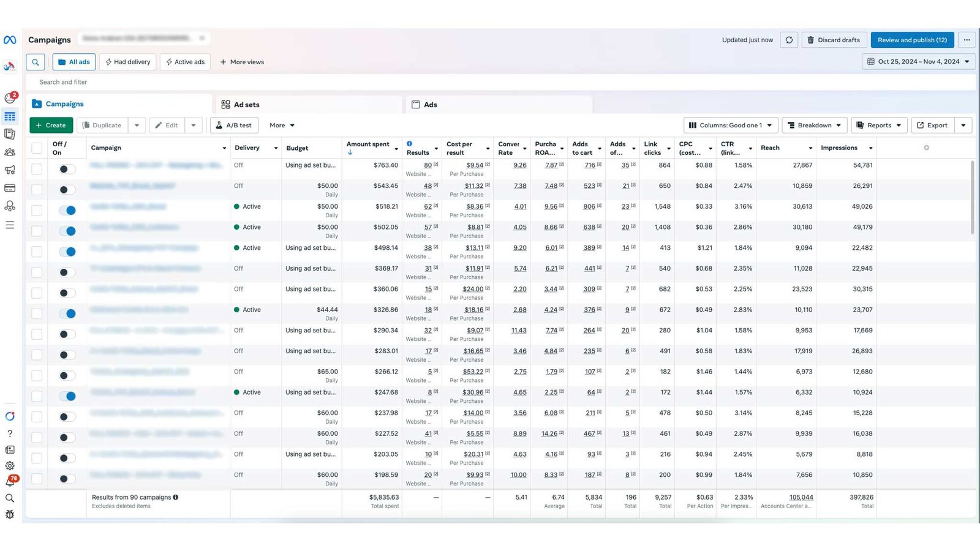Open the Audiences icon in sidebar
Image resolution: width=980 pixels, height=551 pixels.
coord(10,152)
